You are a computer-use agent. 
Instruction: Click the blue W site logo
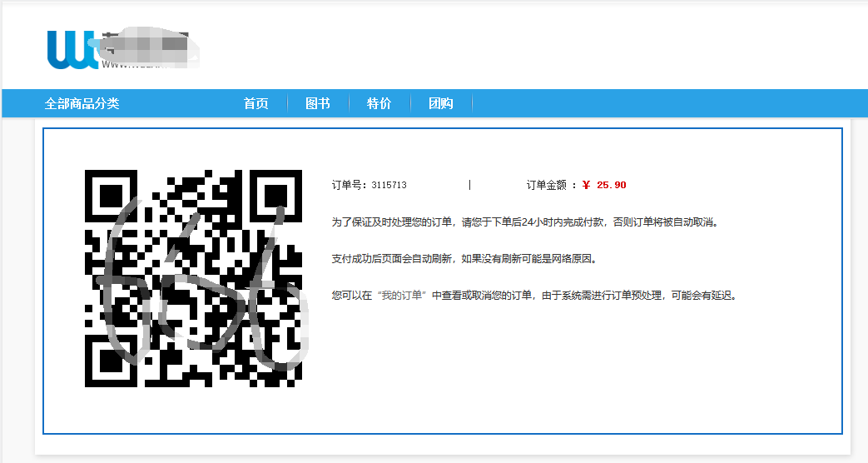click(x=75, y=49)
